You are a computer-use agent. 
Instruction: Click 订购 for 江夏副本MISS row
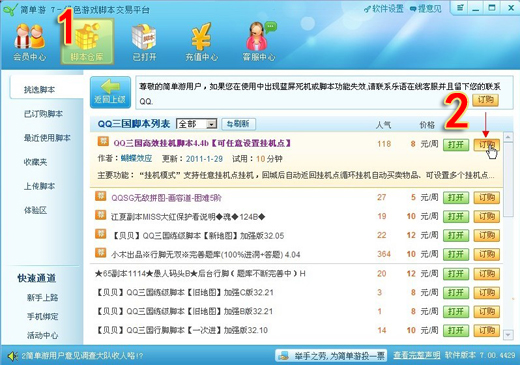pyautogui.click(x=487, y=216)
